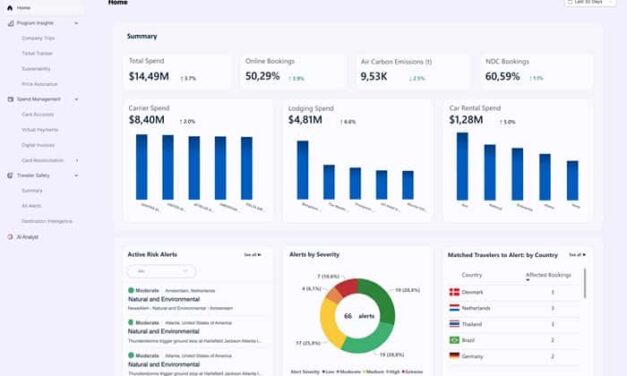This screenshot has height=376, width=627.
Task: Click See all in Matched Travelers panel
Action: [x=577, y=255]
